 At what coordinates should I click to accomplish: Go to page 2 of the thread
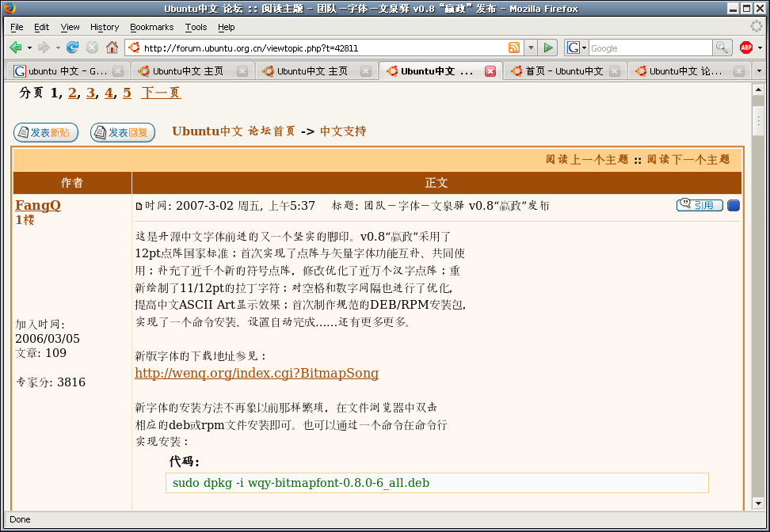[73, 93]
